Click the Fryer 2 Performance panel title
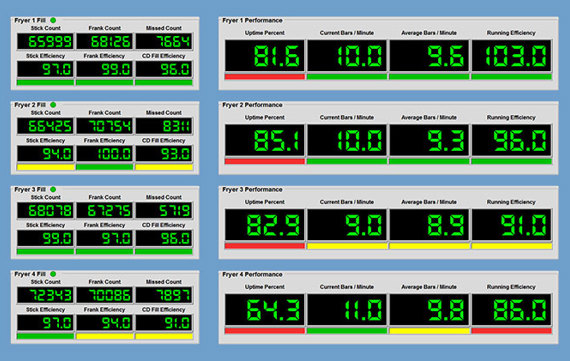 [252, 105]
